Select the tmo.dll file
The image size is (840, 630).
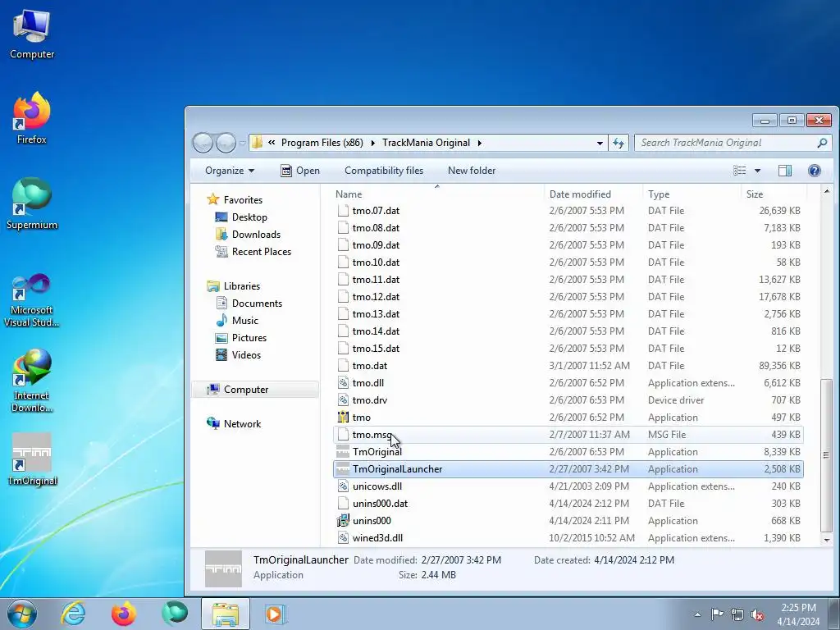click(x=568, y=383)
